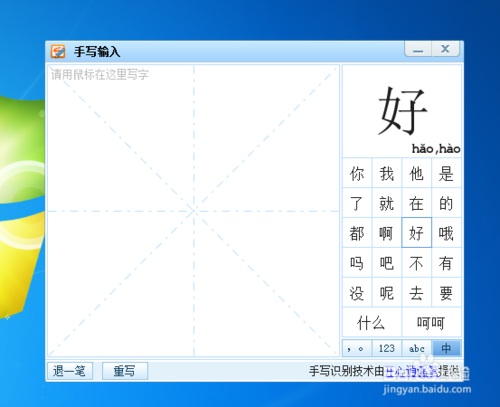The image size is (500, 407).
Task: Select candidate character 是
Action: [x=446, y=173]
